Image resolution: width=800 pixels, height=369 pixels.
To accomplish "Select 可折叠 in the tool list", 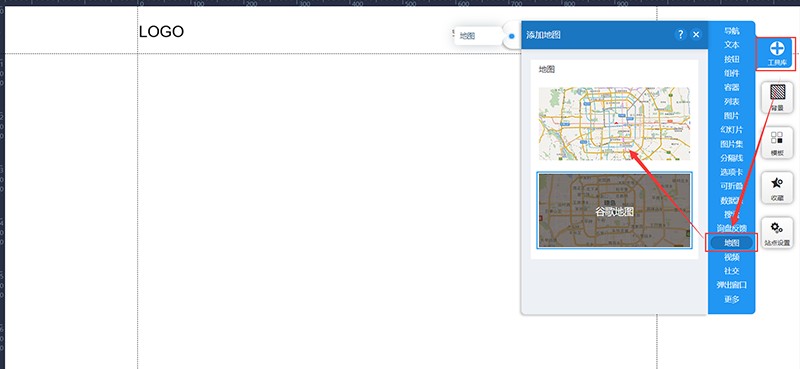I will pos(732,187).
